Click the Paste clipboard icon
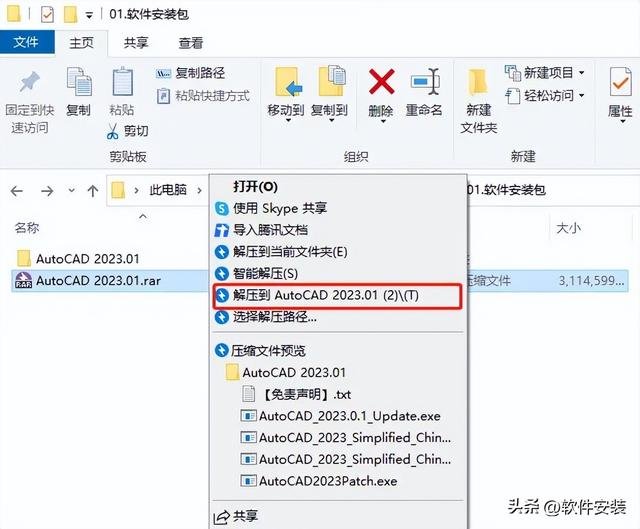This screenshot has height=529, width=640. (122, 82)
